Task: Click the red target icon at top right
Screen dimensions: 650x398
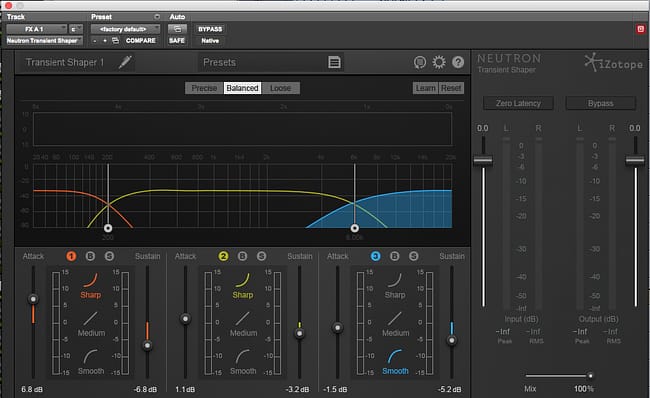Action: pos(640,29)
